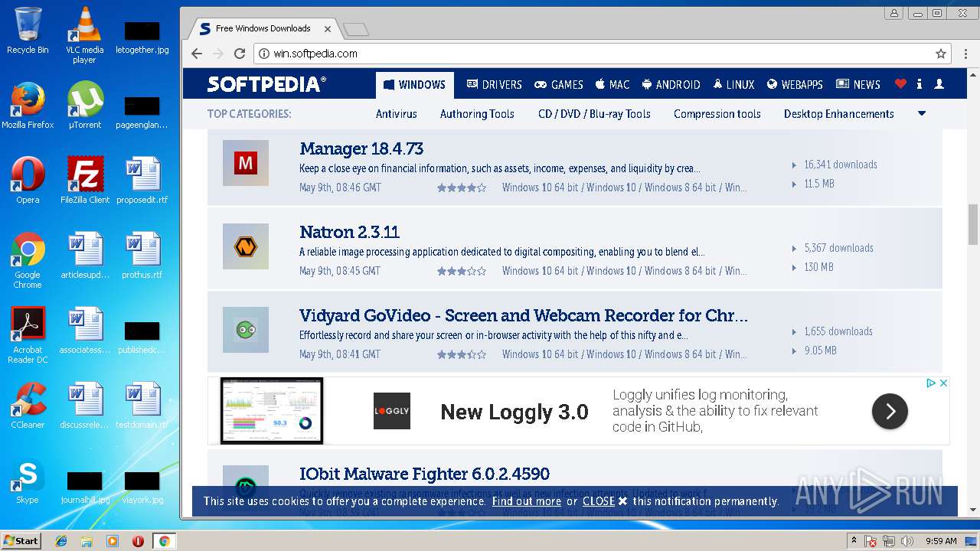The height and width of the screenshot is (551, 980).
Task: Show hidden system tray icons
Action: 854,540
